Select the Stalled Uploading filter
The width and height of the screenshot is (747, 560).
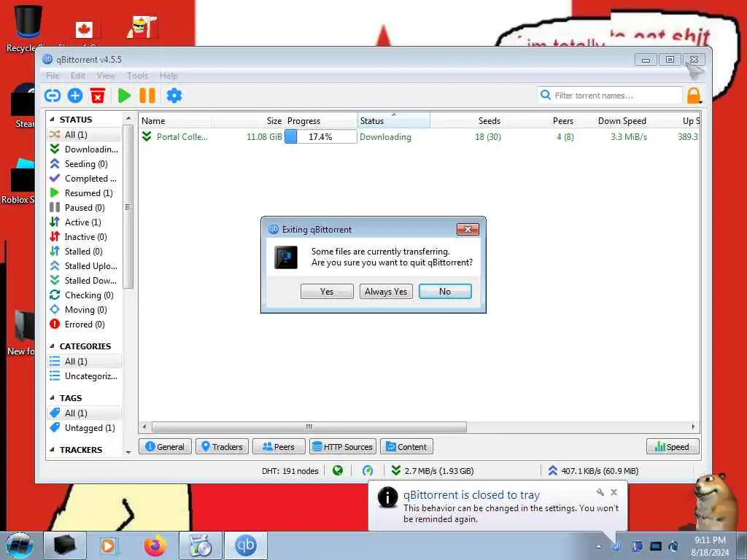pos(85,265)
